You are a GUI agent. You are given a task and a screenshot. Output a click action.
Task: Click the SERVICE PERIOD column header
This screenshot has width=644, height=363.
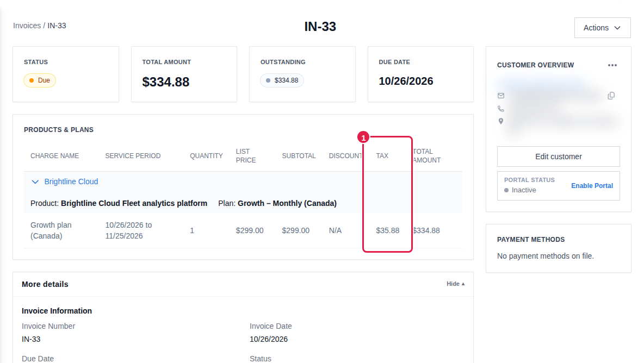coord(133,156)
